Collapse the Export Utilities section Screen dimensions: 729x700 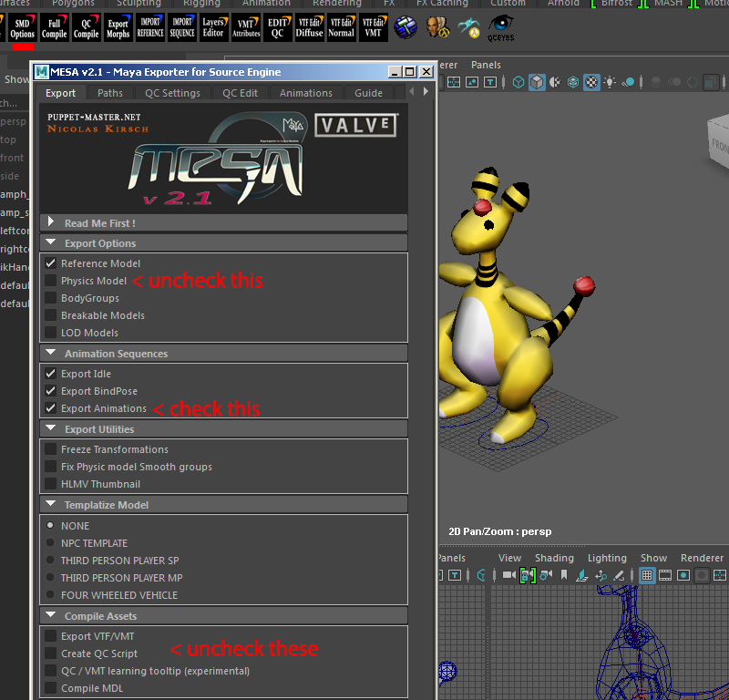click(223, 429)
